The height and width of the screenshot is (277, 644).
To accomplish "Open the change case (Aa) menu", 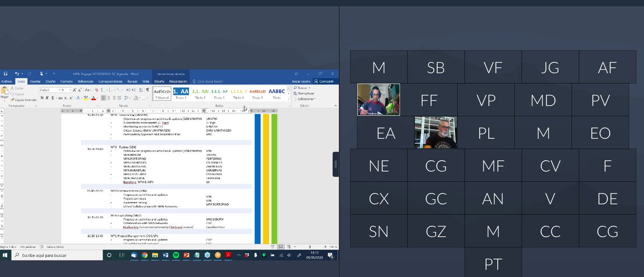I will pos(87,90).
